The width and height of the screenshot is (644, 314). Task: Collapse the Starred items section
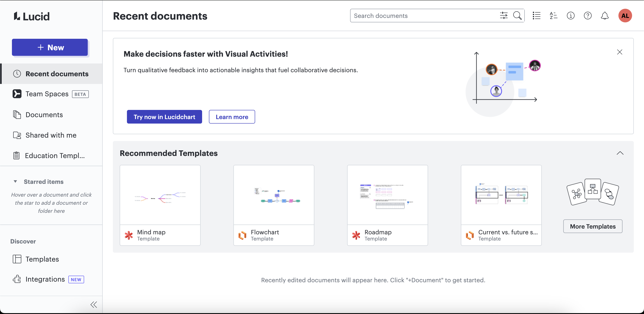tap(15, 181)
